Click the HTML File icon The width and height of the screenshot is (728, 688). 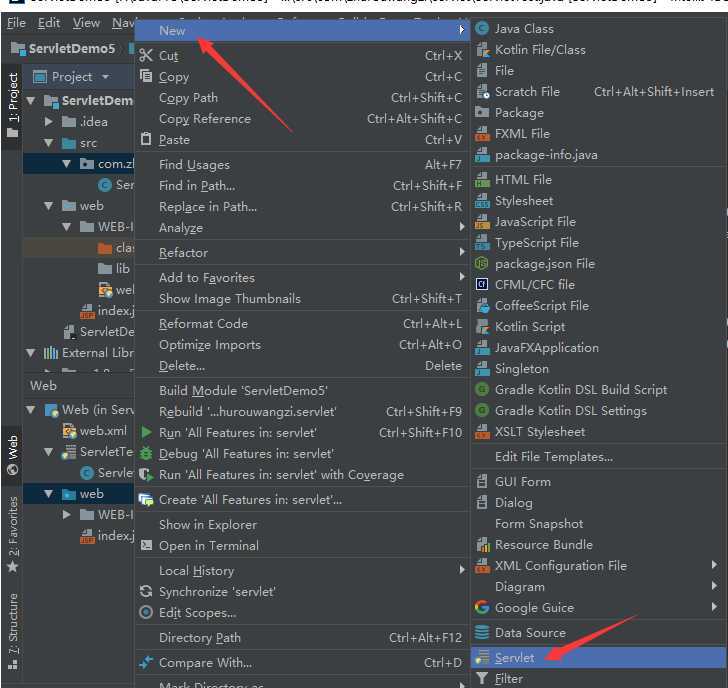[482, 180]
